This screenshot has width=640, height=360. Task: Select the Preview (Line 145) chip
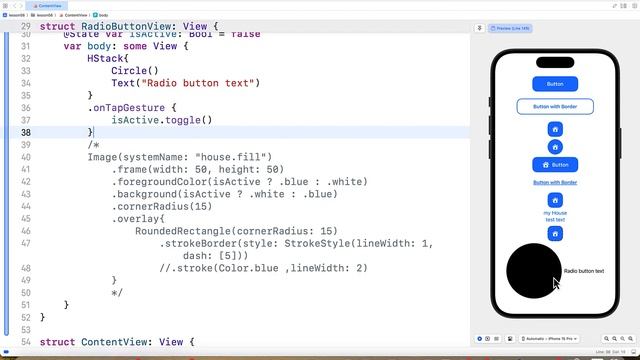pos(510,28)
